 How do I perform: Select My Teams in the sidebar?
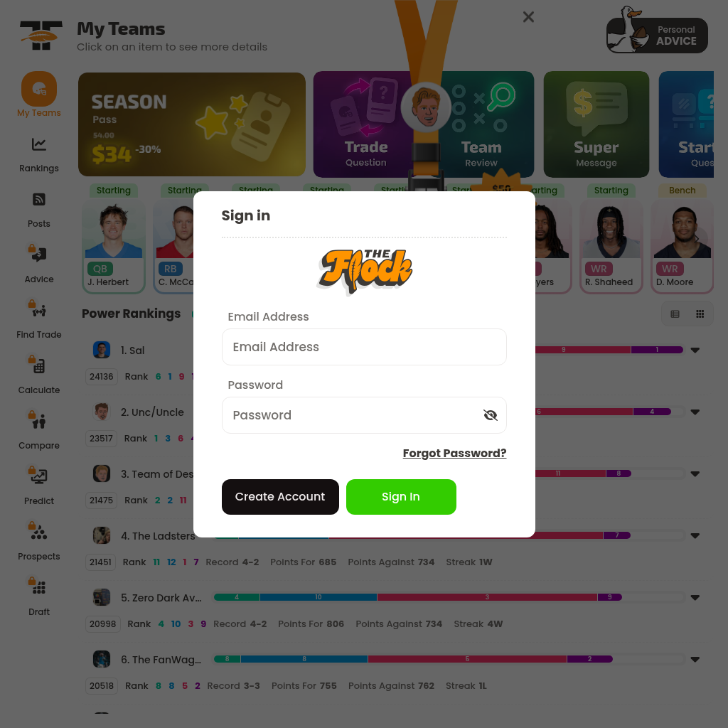(x=39, y=95)
